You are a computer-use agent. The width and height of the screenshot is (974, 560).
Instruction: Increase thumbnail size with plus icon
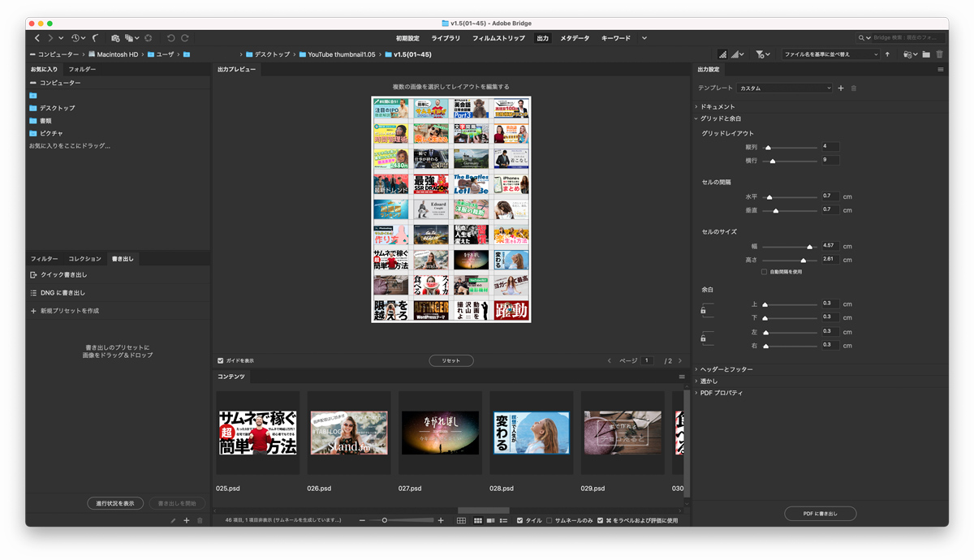(441, 520)
